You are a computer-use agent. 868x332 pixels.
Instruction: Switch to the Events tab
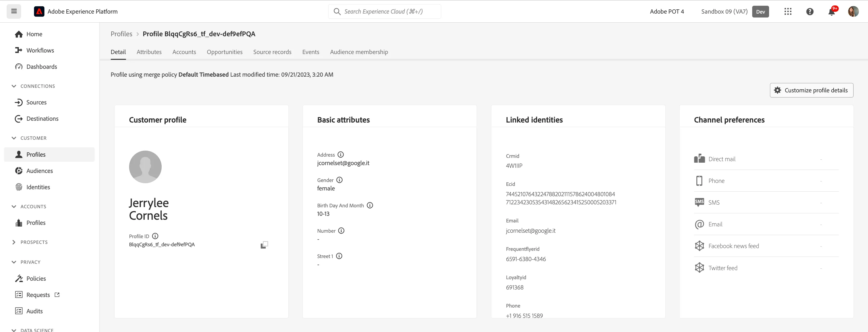click(x=311, y=52)
